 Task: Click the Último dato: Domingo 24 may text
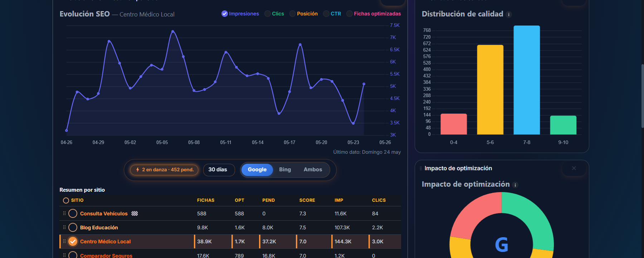pos(367,152)
